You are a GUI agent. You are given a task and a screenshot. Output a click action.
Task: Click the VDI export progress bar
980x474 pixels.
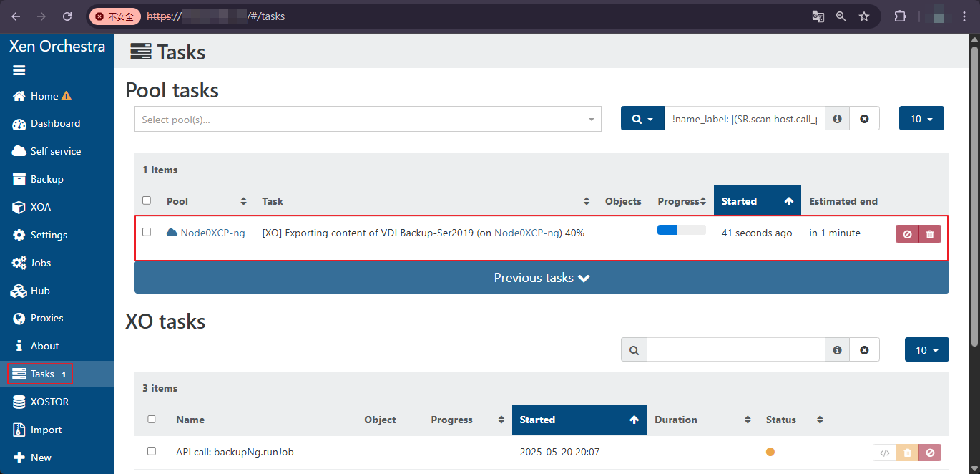pyautogui.click(x=682, y=230)
